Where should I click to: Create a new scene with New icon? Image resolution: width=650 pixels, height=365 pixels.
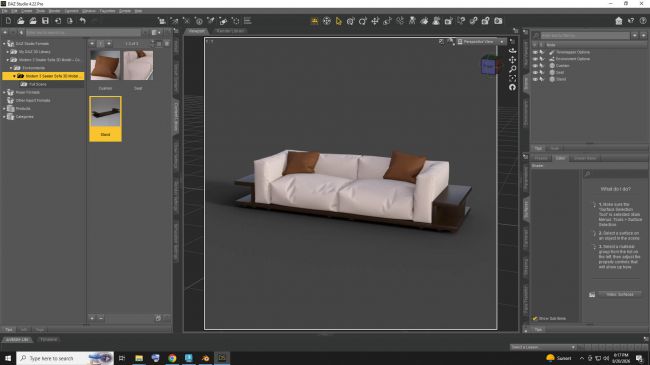8,21
